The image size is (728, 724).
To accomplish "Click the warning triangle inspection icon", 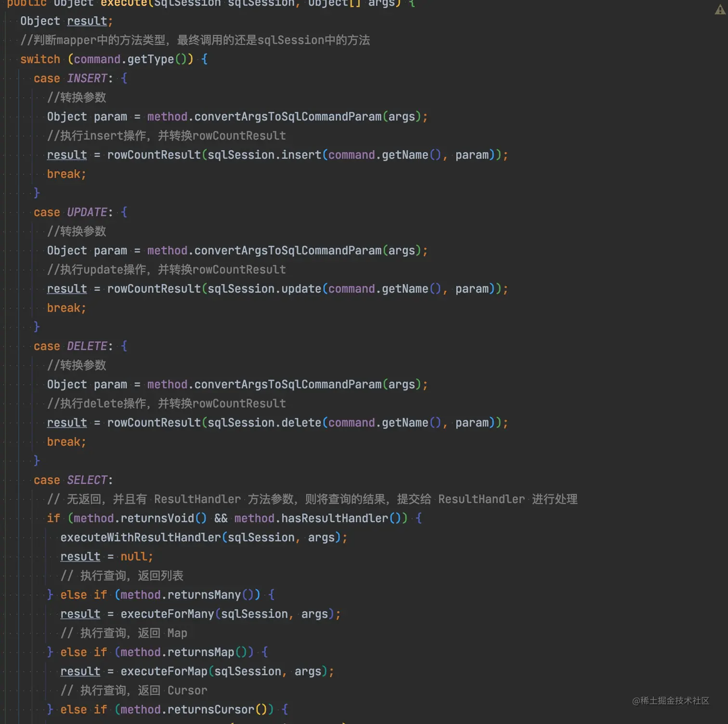I will [720, 9].
